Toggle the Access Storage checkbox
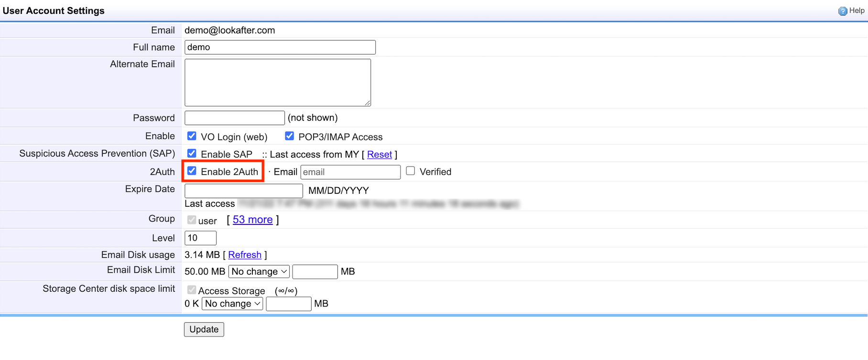868x360 pixels. pos(192,290)
